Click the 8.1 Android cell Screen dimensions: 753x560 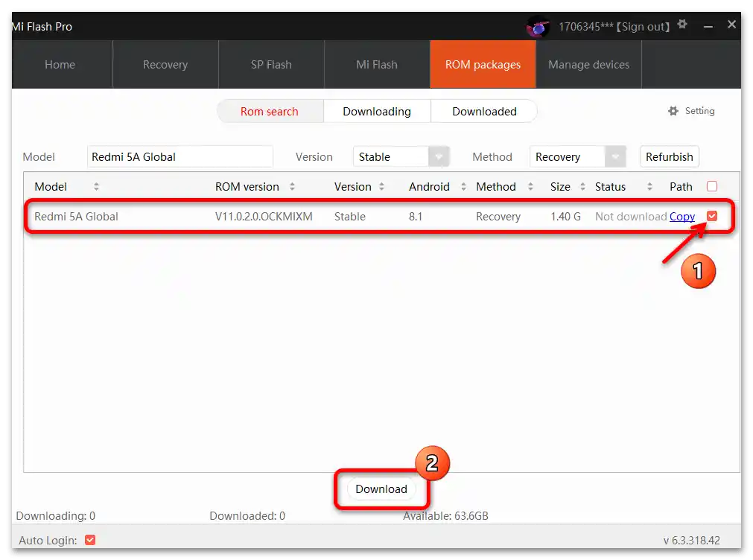416,217
